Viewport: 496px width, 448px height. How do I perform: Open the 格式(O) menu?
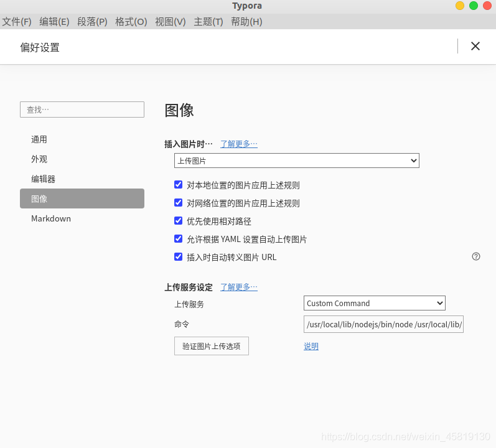click(x=131, y=22)
